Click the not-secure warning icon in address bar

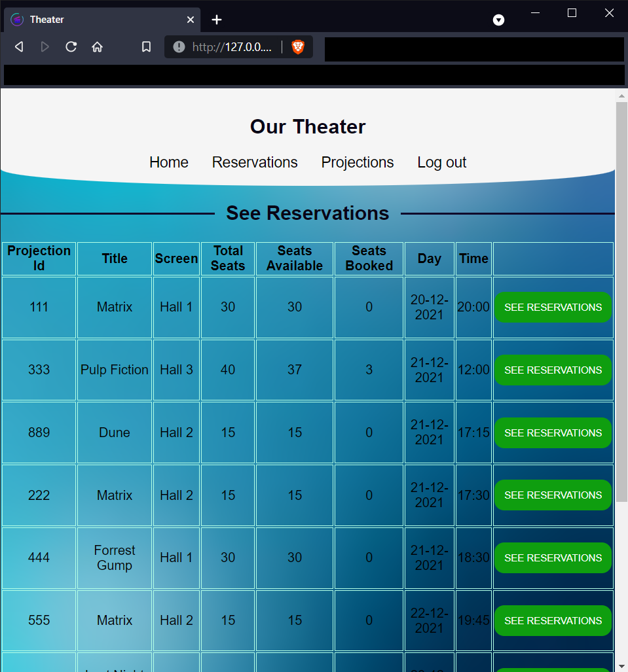(179, 46)
